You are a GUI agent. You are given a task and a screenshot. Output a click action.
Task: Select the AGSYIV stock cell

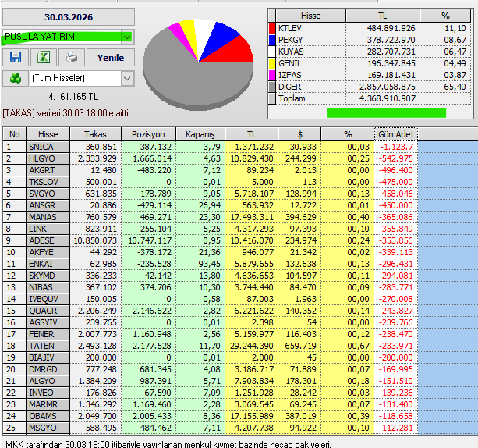click(x=48, y=322)
